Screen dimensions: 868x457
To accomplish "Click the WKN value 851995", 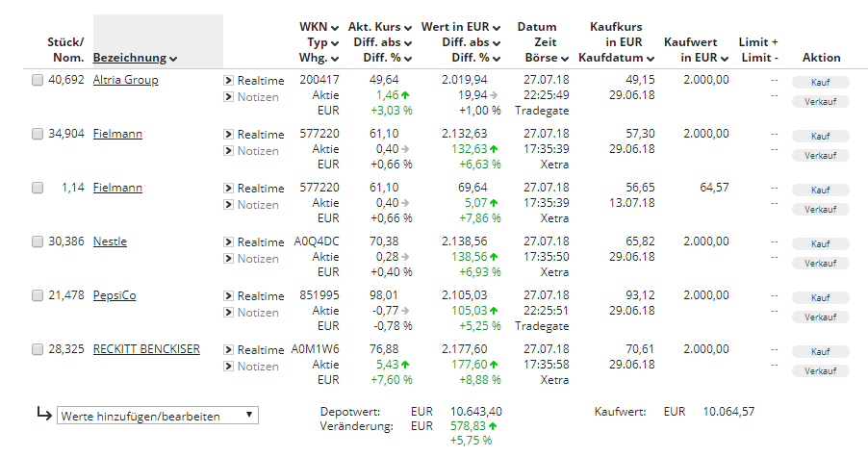I will [319, 295].
